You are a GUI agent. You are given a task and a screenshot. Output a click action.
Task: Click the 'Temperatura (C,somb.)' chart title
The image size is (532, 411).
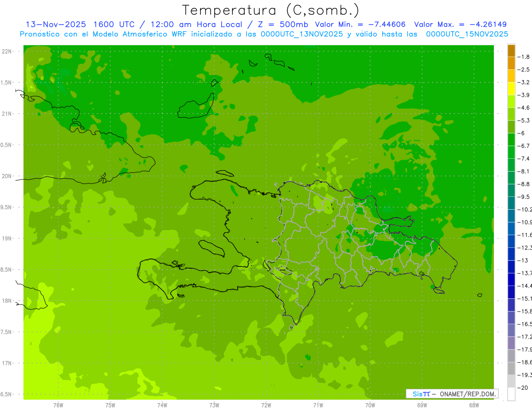[271, 10]
